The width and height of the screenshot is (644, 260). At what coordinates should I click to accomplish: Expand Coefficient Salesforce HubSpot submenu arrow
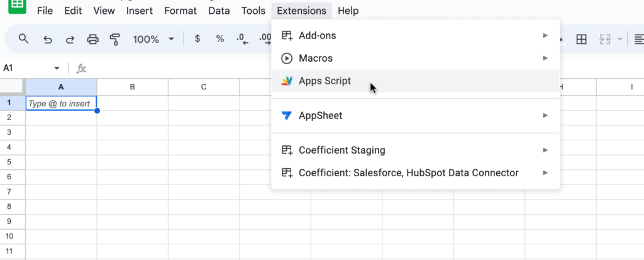pyautogui.click(x=545, y=172)
